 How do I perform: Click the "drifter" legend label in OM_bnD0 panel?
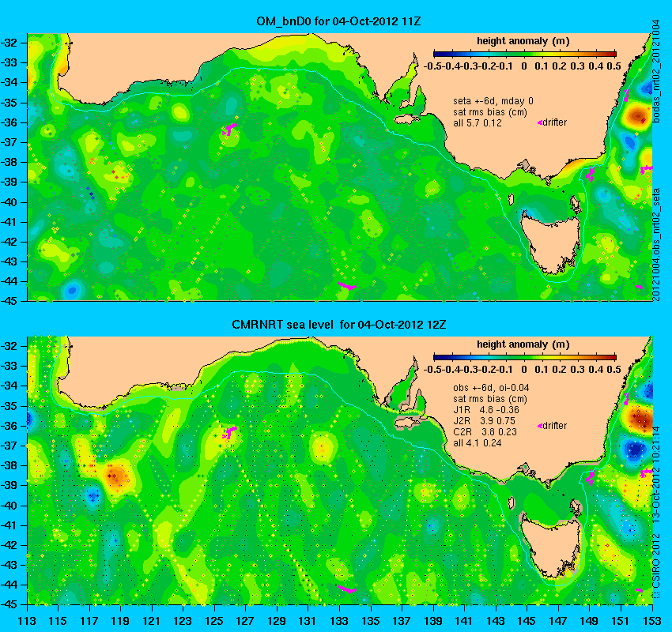point(555,122)
